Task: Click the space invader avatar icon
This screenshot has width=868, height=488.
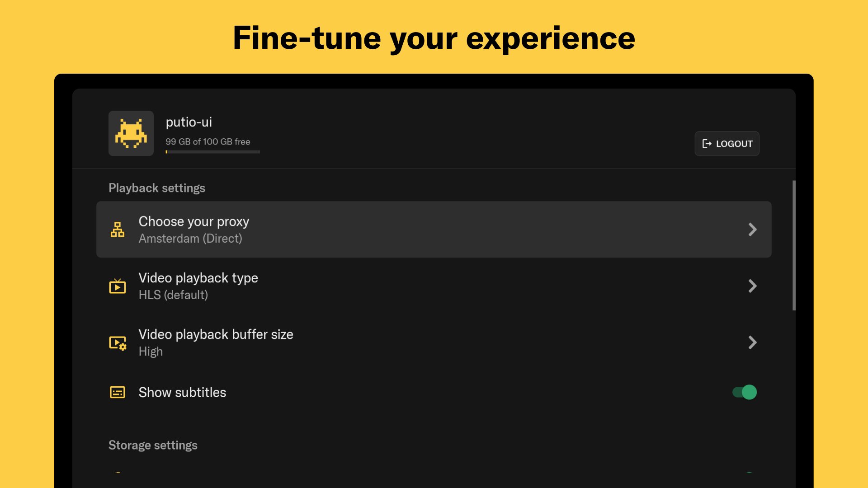Action: pyautogui.click(x=131, y=133)
